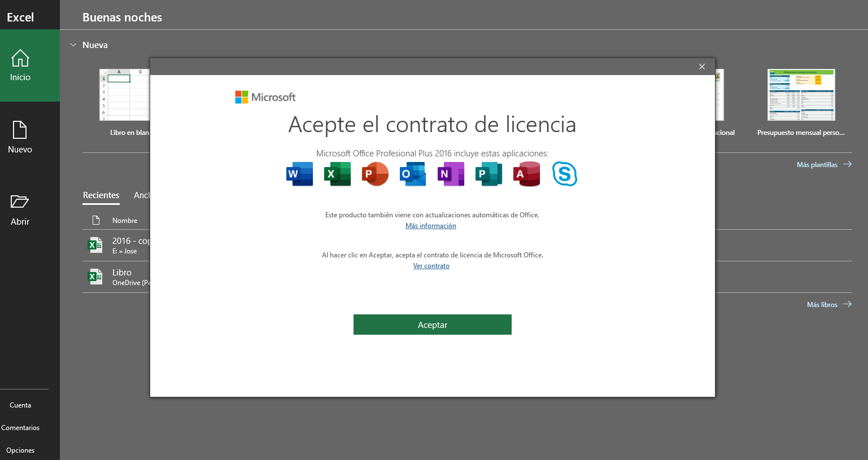Image resolution: width=868 pixels, height=460 pixels.
Task: Open Nuevo in the Excel sidebar
Action: (20, 138)
